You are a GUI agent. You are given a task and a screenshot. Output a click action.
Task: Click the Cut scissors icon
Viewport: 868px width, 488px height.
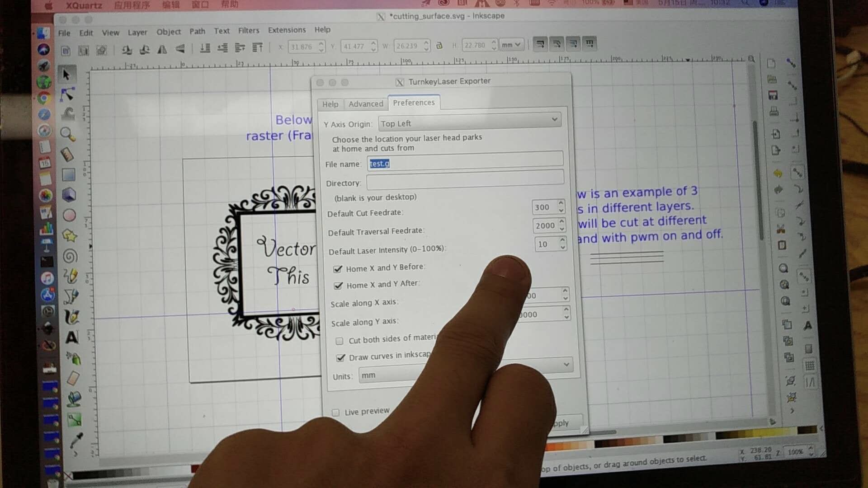780,229
